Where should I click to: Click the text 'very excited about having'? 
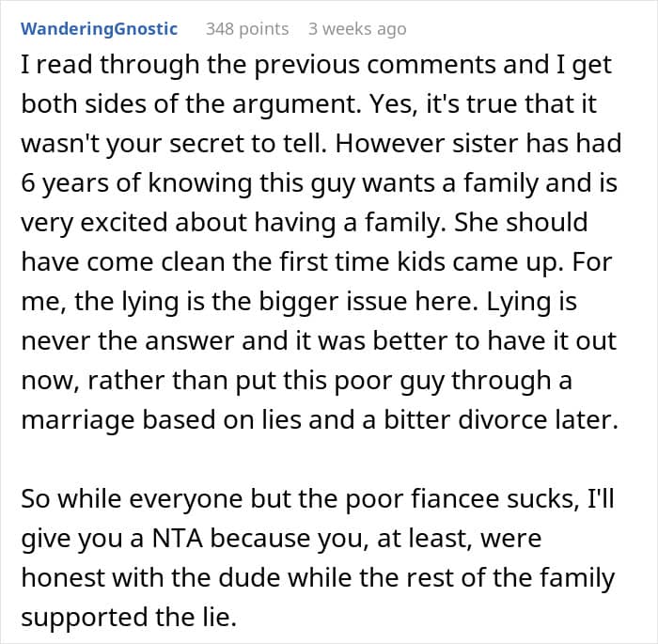point(179,223)
